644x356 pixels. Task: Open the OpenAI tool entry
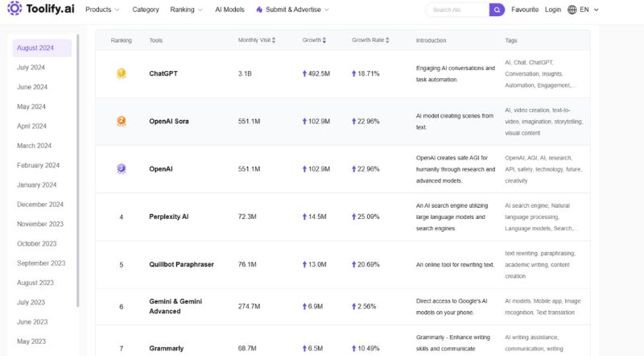pyautogui.click(x=160, y=169)
